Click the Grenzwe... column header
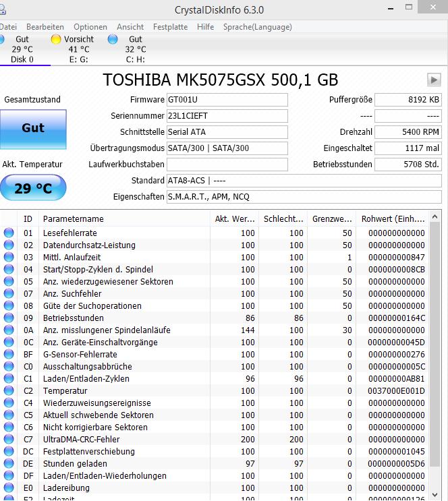Screen dimensions: 448x501 pos(331,219)
